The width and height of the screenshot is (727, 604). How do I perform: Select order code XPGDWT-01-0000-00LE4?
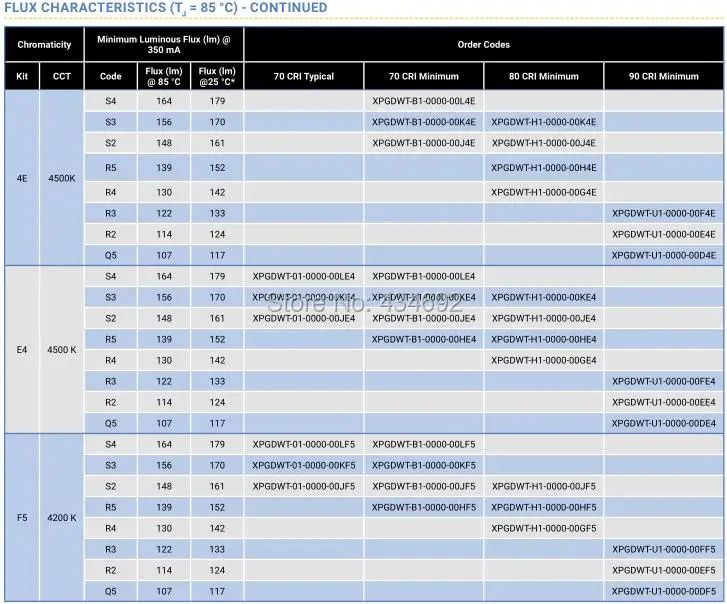[304, 276]
